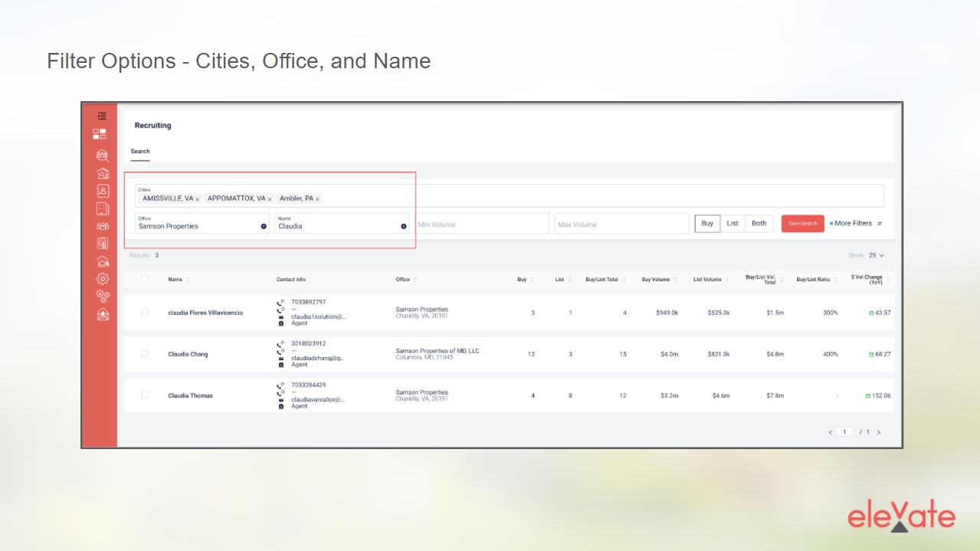
Task: Click the filter lines icon beside More Filters
Action: click(880, 224)
